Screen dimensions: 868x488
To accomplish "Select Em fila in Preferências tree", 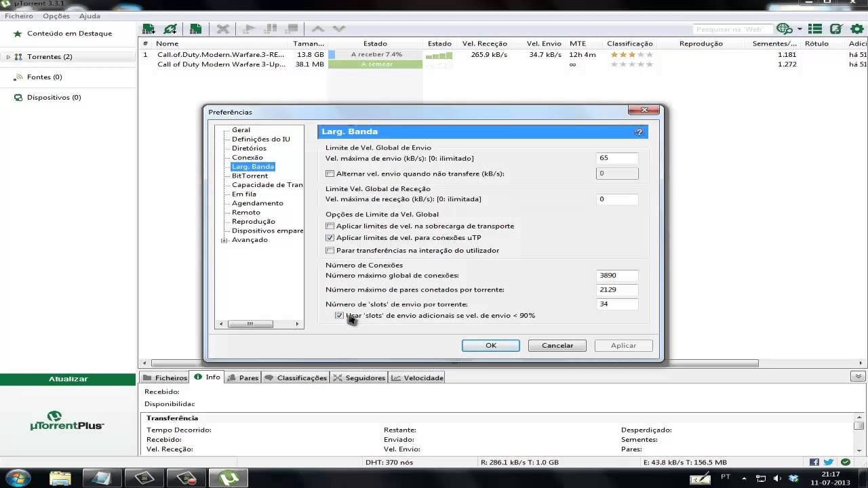I will click(244, 194).
